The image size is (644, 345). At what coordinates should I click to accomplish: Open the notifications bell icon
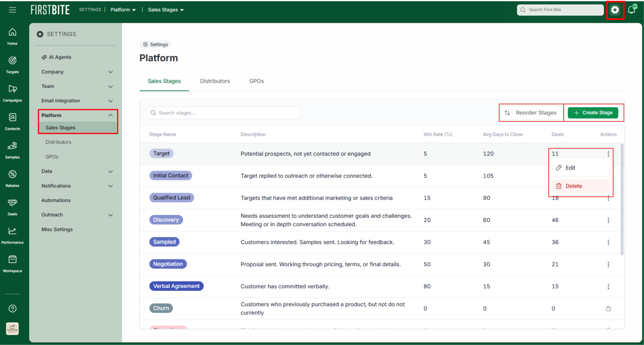(x=632, y=9)
